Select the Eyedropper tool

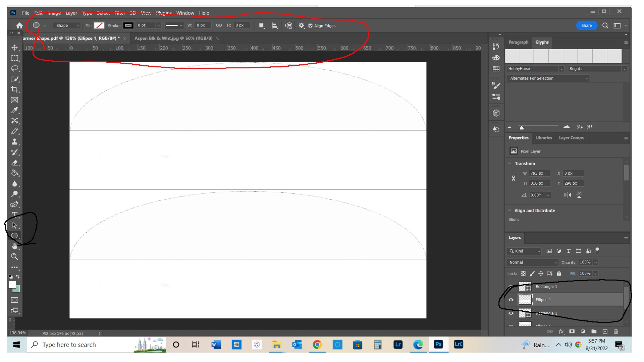coord(14,110)
